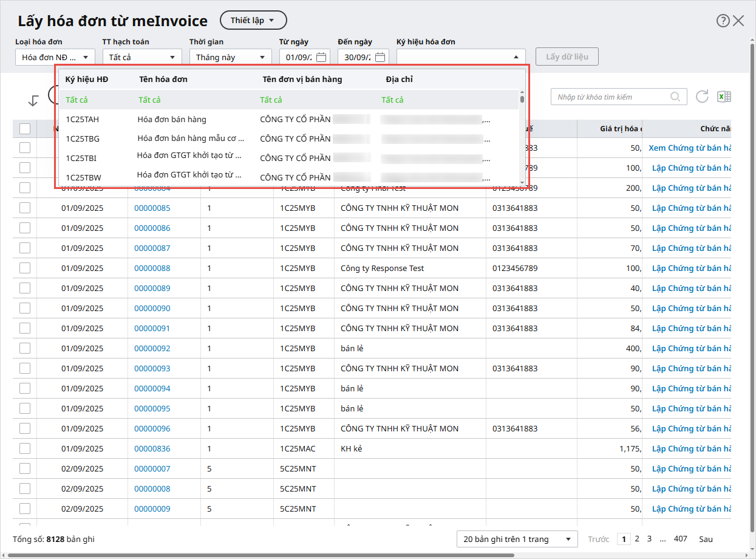Click the refresh icon beside search box
The height and width of the screenshot is (559, 756).
pyautogui.click(x=702, y=97)
